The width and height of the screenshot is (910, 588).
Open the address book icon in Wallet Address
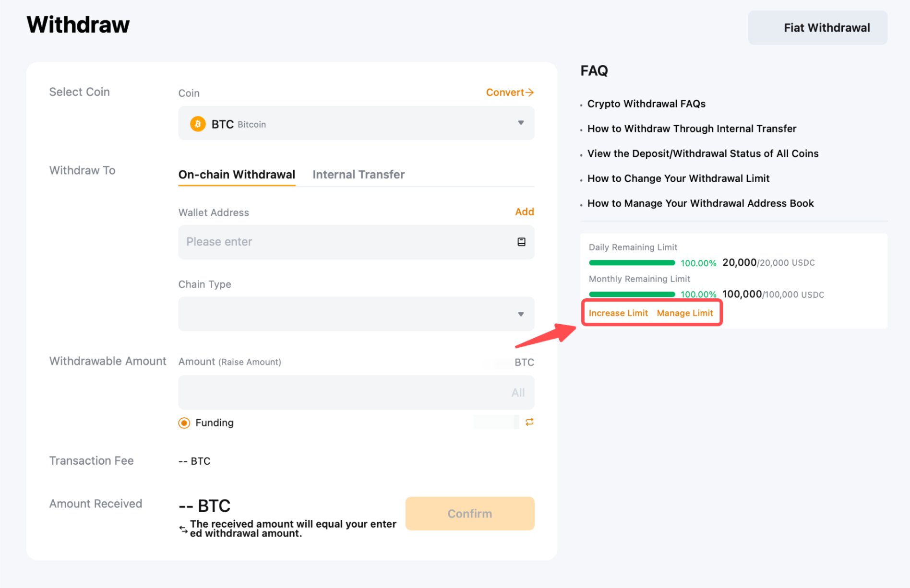point(521,242)
